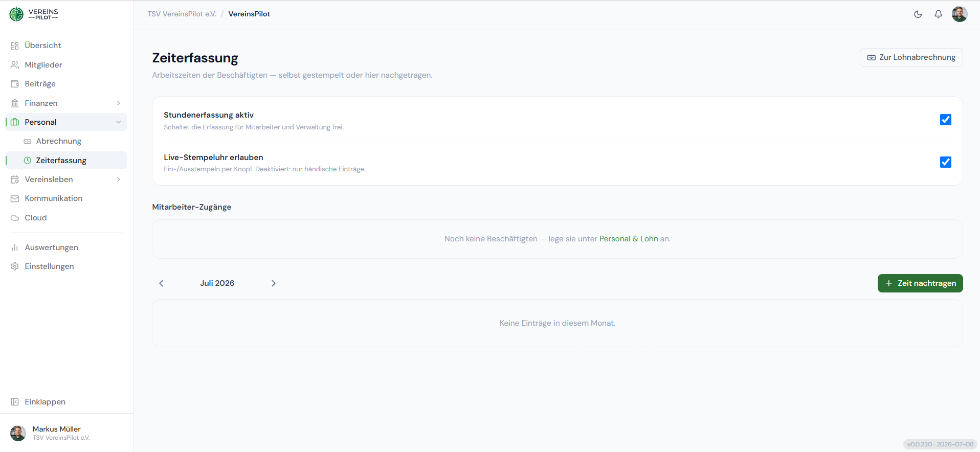Click the Zeit nachtragen button
The height and width of the screenshot is (452, 980).
click(920, 283)
